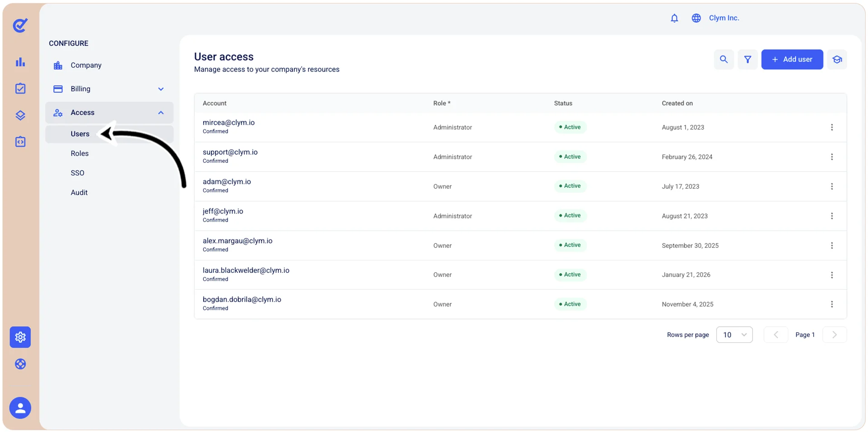Click the Company building icon
Screen dimensions: 868x432
pos(58,65)
